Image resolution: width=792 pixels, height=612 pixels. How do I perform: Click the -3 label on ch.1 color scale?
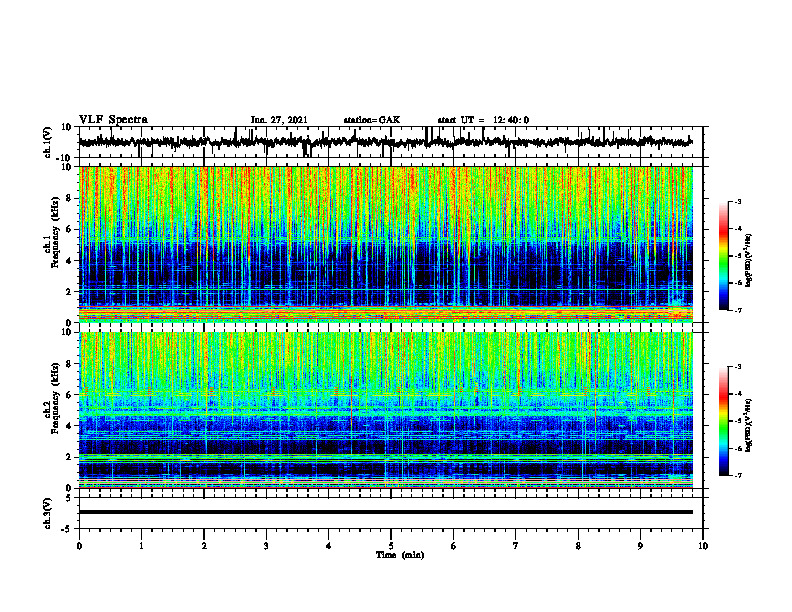(x=737, y=201)
